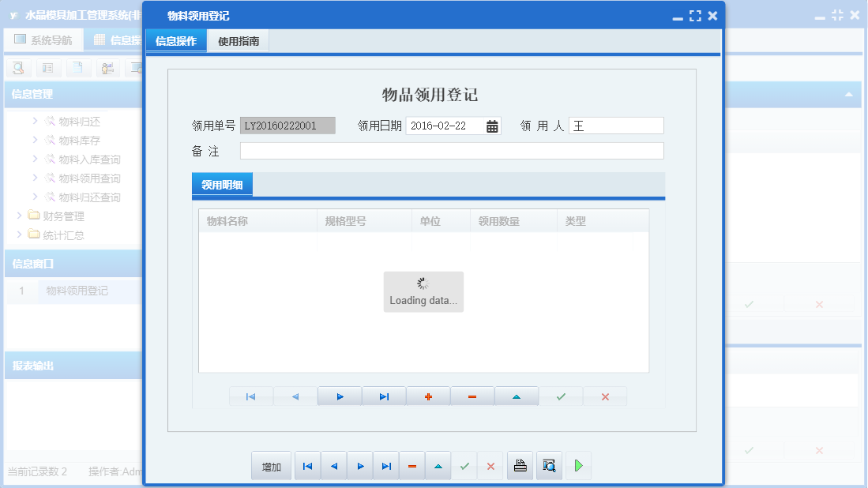Add a new detail row with the plus icon
Screen dimensions: 868x488
point(428,396)
